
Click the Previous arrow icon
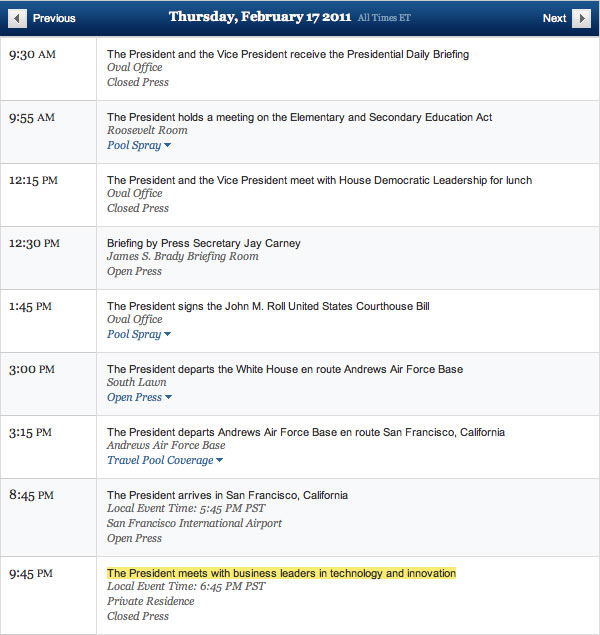(x=18, y=18)
